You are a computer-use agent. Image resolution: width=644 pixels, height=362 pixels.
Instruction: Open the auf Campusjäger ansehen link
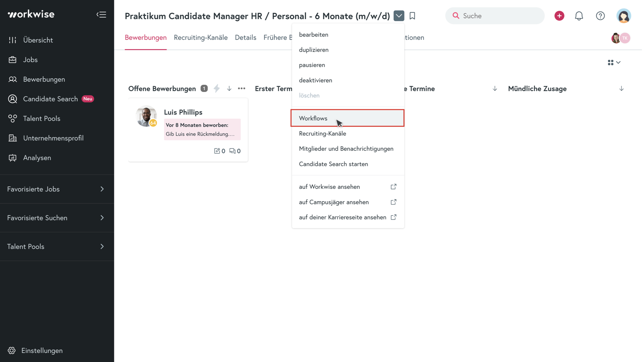pyautogui.click(x=334, y=202)
